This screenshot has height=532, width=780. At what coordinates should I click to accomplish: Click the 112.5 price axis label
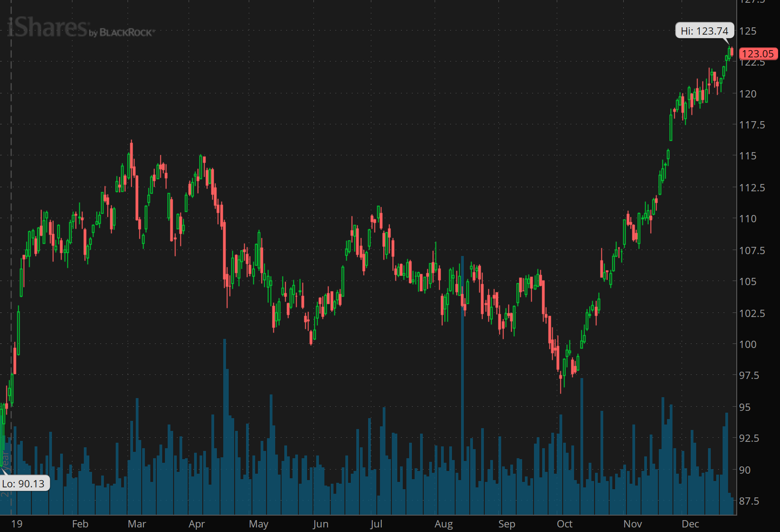[752, 188]
